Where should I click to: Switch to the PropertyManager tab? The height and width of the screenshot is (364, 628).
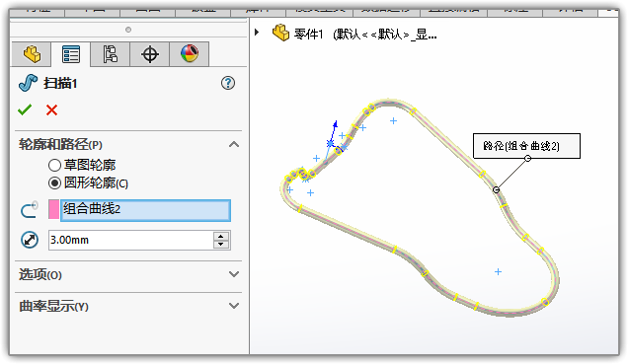tap(71, 54)
